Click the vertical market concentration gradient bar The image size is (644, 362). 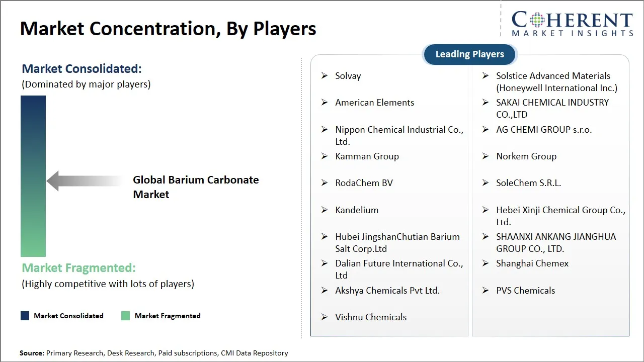tap(33, 176)
